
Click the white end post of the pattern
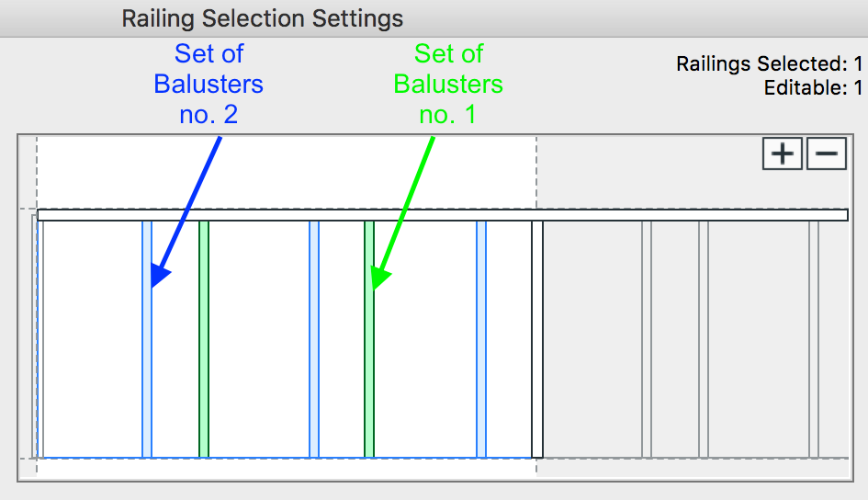tap(537, 338)
